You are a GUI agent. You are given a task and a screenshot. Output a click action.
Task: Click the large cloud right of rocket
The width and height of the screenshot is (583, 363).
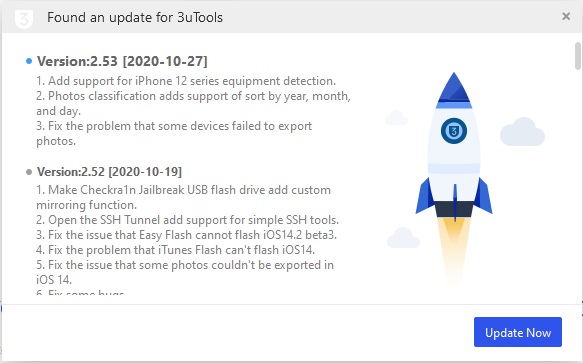522,132
